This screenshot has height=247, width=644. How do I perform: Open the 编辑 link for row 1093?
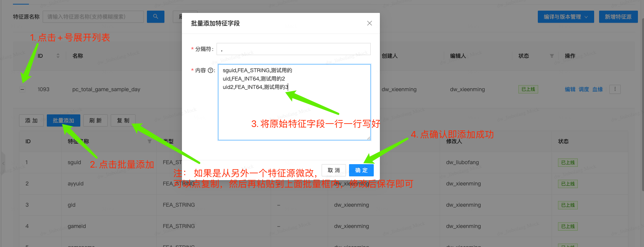pyautogui.click(x=570, y=89)
